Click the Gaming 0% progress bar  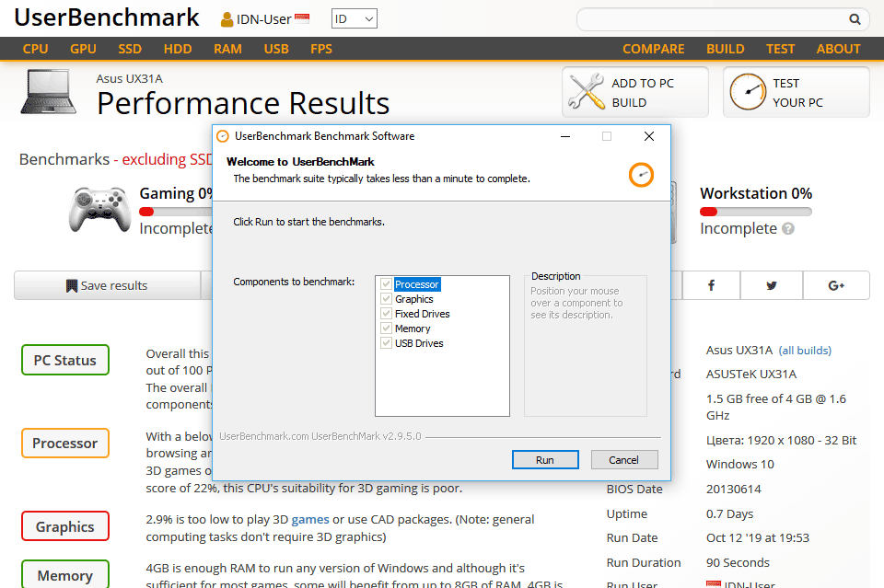pyautogui.click(x=175, y=212)
